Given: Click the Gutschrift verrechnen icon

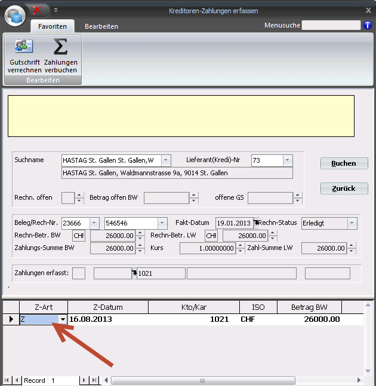Looking at the screenshot, I should click(23, 46).
